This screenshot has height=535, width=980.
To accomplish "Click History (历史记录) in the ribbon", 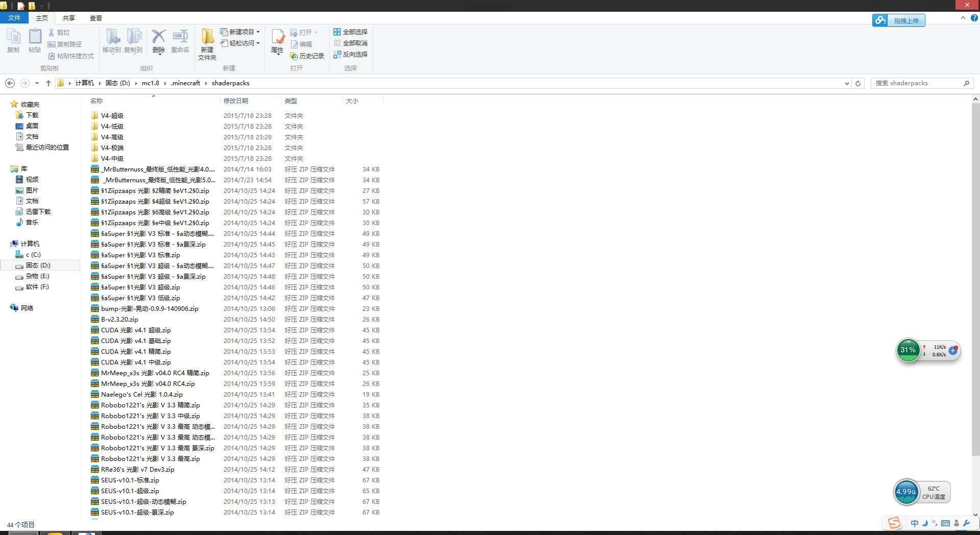I will (307, 56).
